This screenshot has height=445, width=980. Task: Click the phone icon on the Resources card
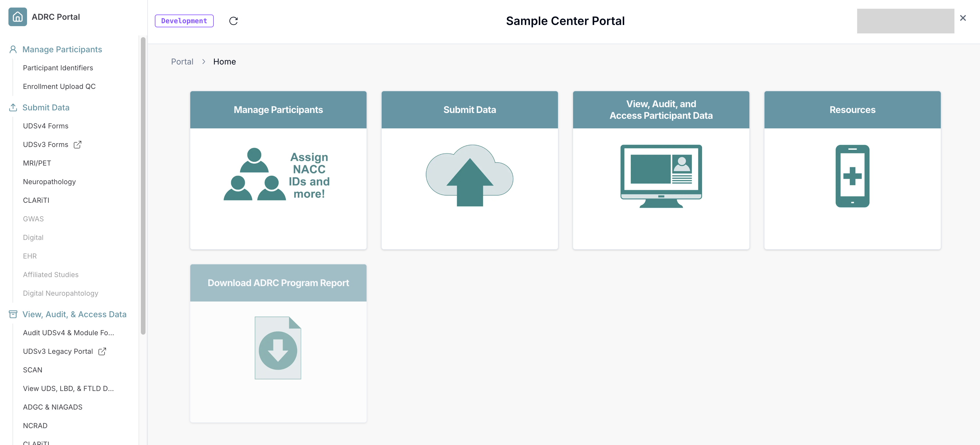[x=852, y=176]
